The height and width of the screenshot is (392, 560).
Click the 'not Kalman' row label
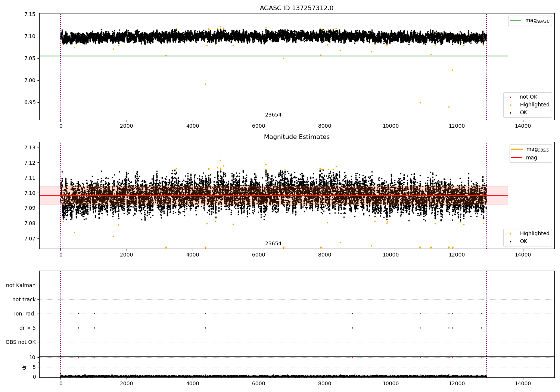pos(21,285)
